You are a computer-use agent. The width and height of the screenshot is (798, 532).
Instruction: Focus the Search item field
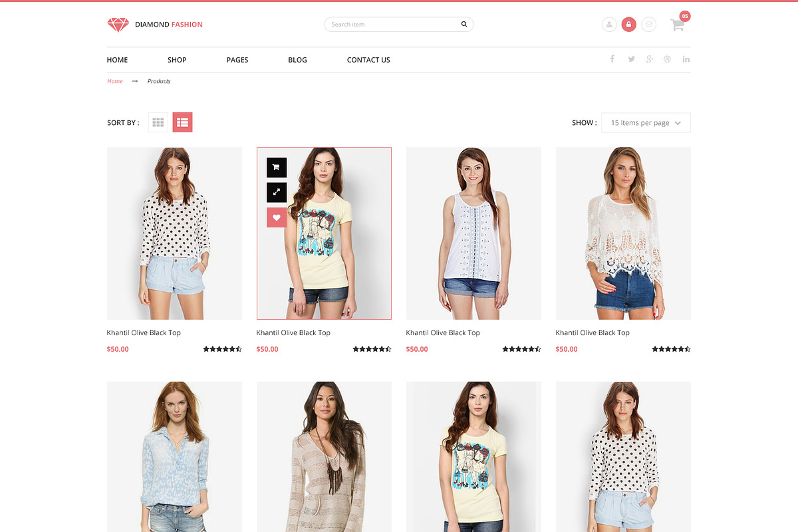pyautogui.click(x=398, y=25)
